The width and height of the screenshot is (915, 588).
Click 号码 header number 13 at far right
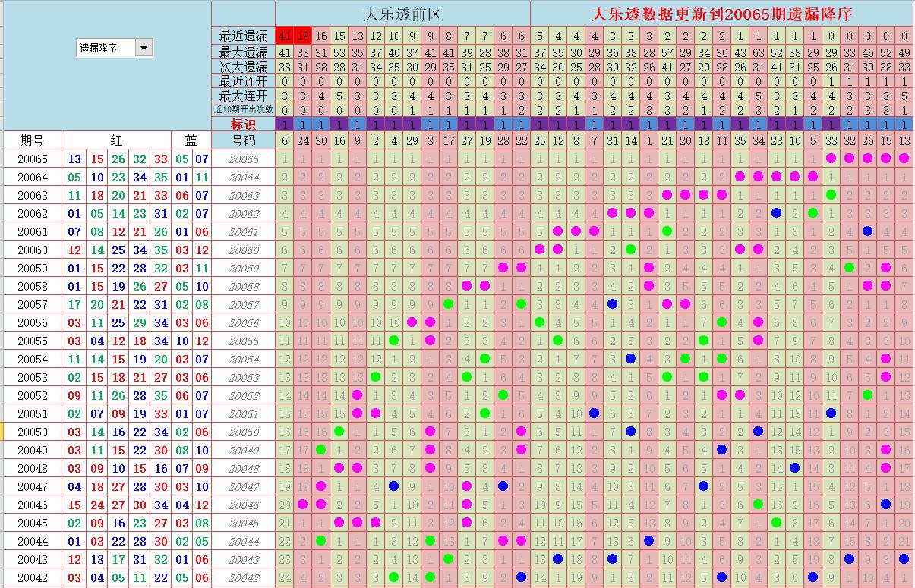[904, 140]
